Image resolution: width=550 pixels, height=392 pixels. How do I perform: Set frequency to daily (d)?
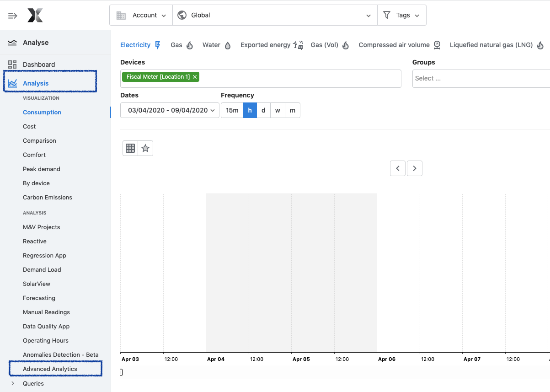(263, 110)
